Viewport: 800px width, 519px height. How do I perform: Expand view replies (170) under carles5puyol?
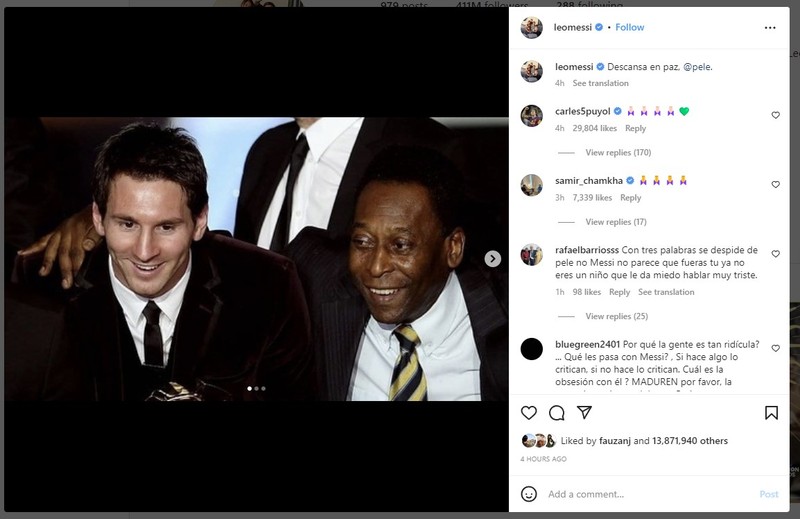(x=617, y=152)
